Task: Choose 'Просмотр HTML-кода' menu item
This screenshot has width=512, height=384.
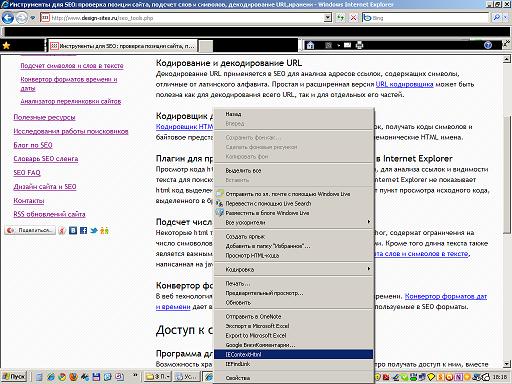Action: click(x=293, y=255)
